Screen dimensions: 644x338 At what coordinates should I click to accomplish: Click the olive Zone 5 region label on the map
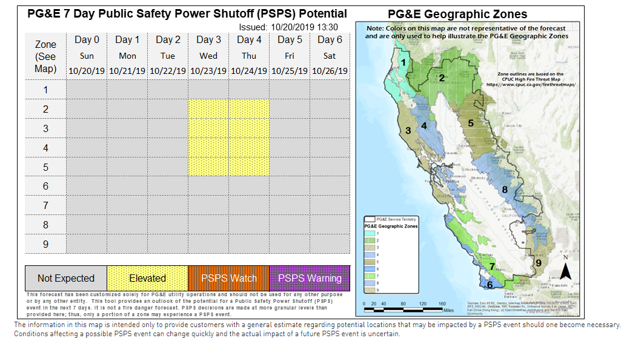pyautogui.click(x=471, y=123)
